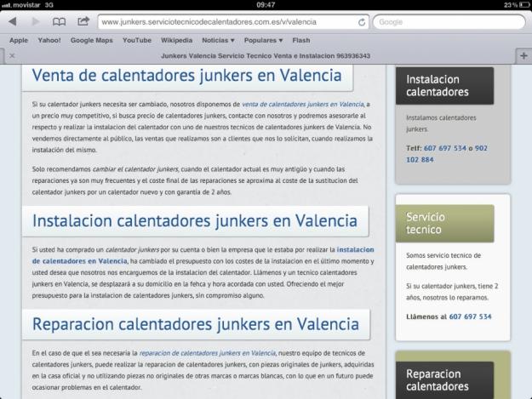
Task: Tap phone number 607 697 534 under Instalacion
Action: [445, 148]
